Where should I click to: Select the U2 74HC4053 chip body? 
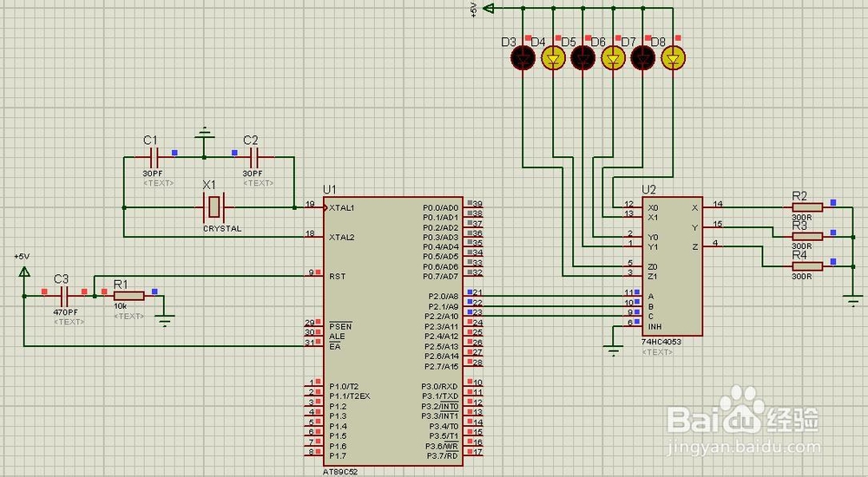(672, 266)
